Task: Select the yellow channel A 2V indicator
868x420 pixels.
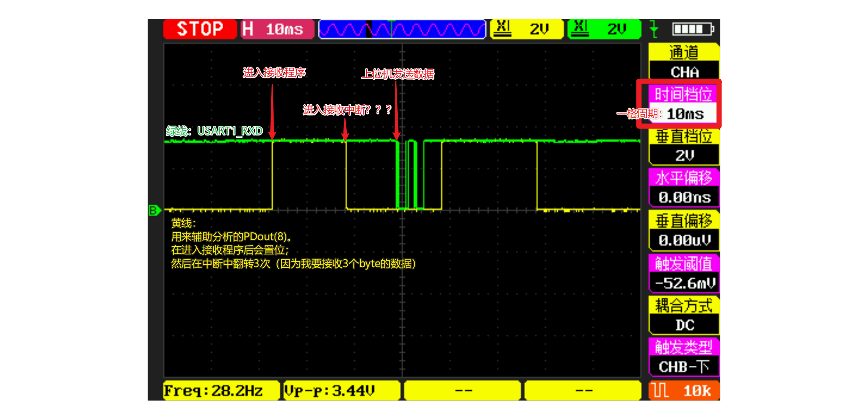Action: (x=527, y=29)
